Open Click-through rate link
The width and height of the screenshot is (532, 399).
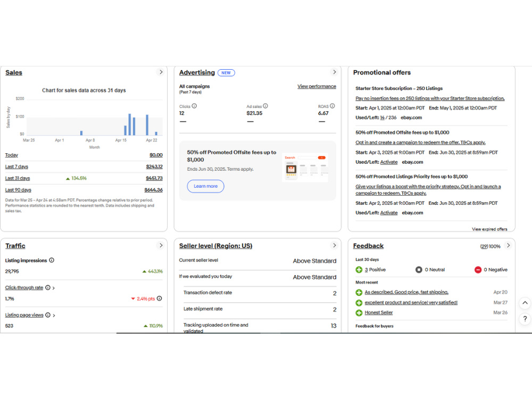point(24,288)
